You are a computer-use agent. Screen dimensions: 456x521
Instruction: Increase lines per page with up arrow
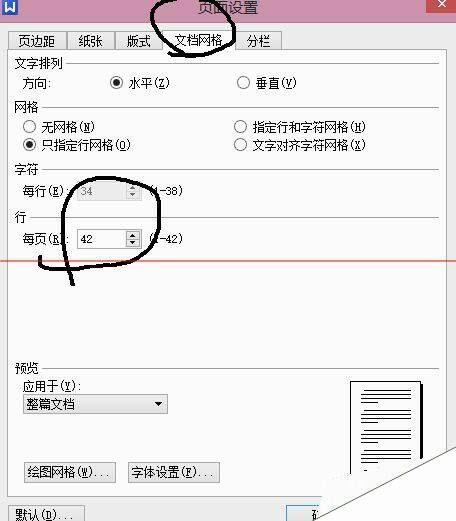tap(133, 235)
